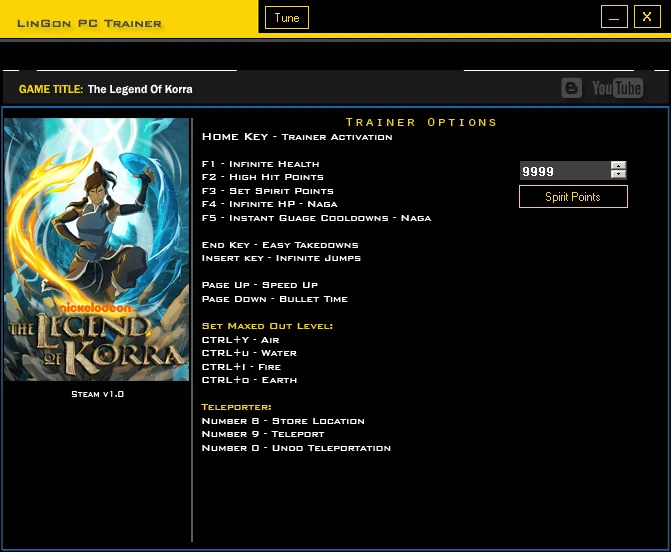The width and height of the screenshot is (671, 552).
Task: Click the "F3 - Set Spirit Points" option
Action: pyautogui.click(x=267, y=191)
